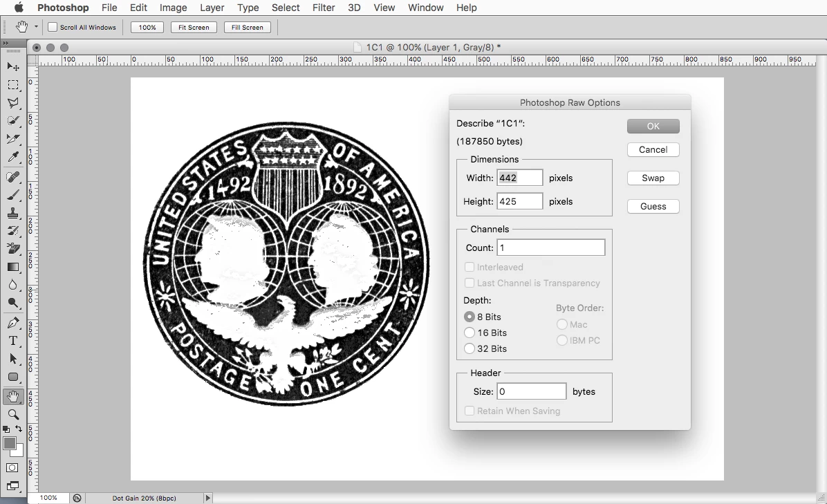Select the Path Selection tool
The height and width of the screenshot is (504, 827).
[13, 359]
